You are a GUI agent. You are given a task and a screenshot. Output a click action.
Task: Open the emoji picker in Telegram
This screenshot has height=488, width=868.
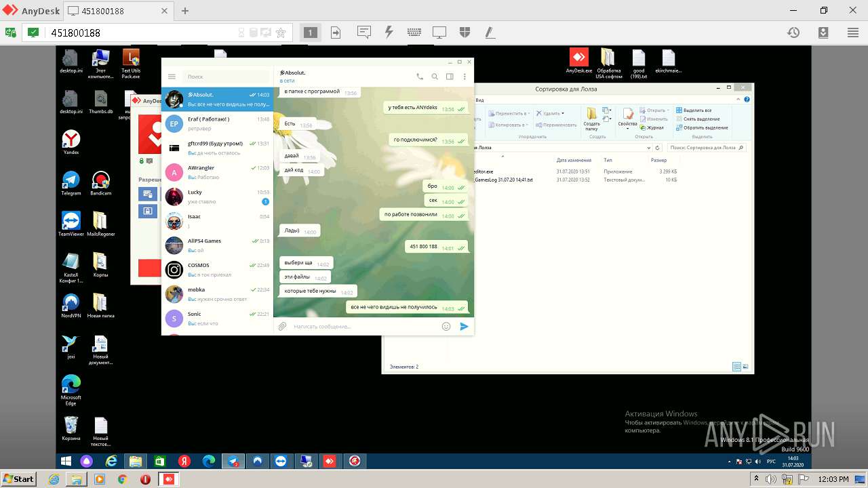pyautogui.click(x=446, y=326)
